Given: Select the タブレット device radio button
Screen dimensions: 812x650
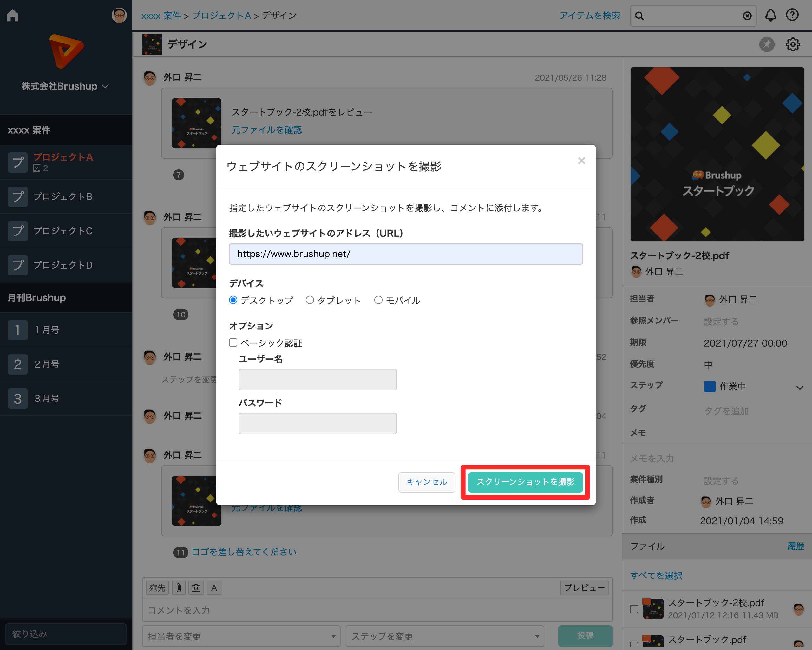Looking at the screenshot, I should pyautogui.click(x=310, y=300).
